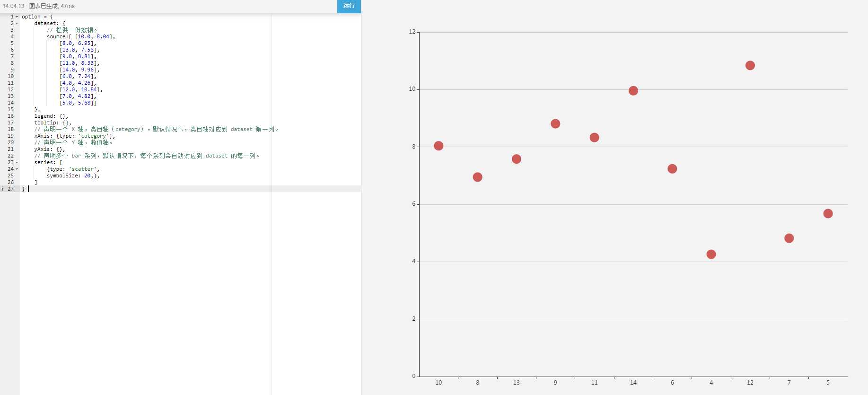Collapse the dataset fold arrow on line 2

[x=17, y=23]
